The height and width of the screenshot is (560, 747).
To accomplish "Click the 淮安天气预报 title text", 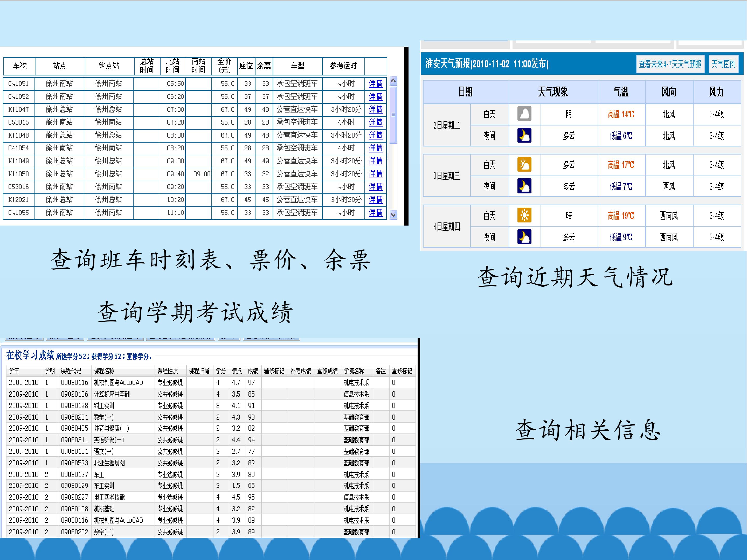I will [x=487, y=64].
